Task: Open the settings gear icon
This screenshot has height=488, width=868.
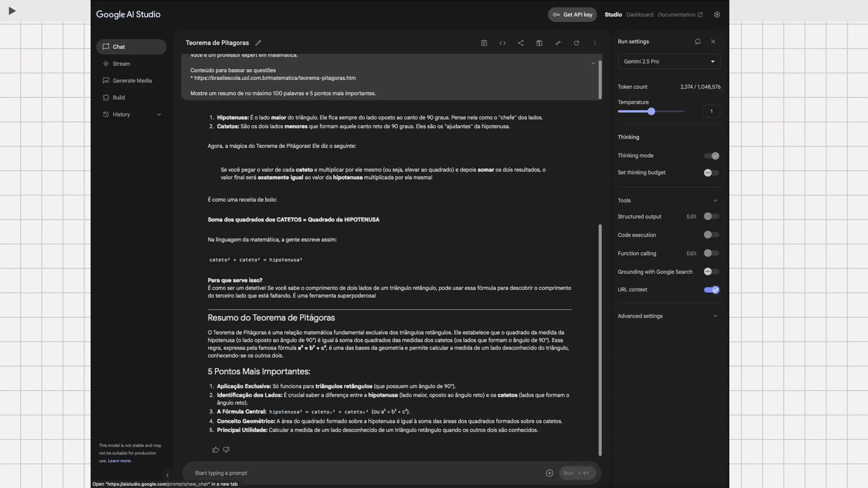Action: [x=717, y=14]
